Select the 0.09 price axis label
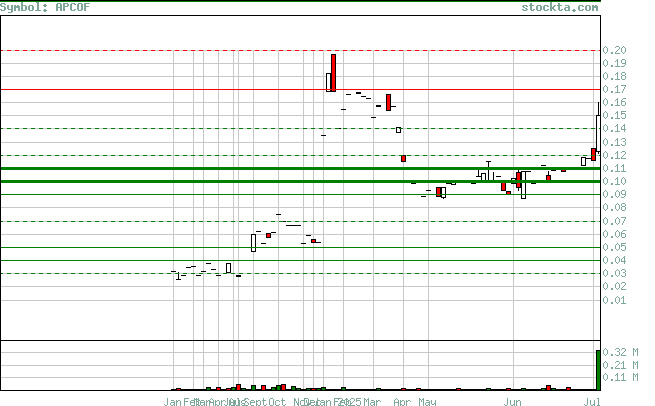This screenshot has width=655, height=406. click(614, 194)
